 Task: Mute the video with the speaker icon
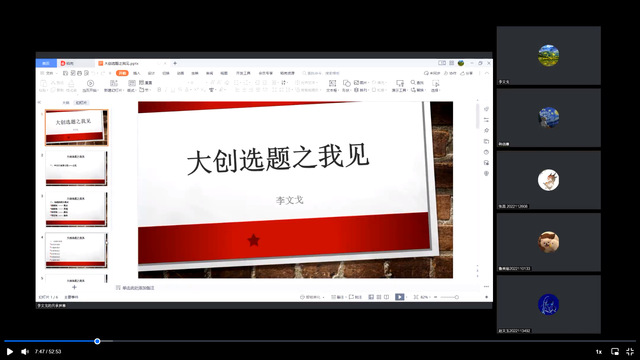(25, 351)
